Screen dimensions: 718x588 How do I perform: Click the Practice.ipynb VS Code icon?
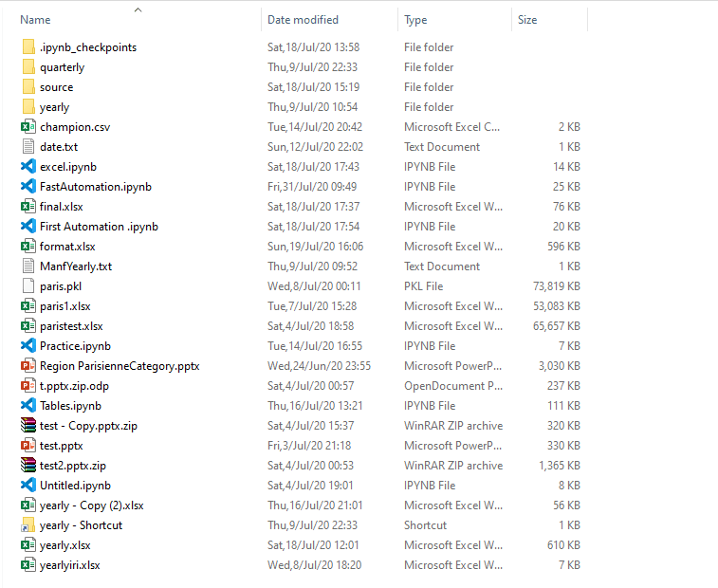[28, 346]
